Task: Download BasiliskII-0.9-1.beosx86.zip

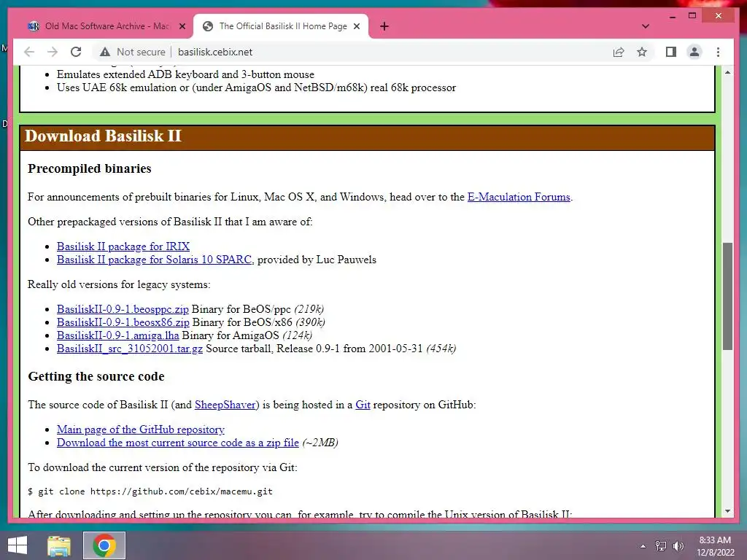Action: 123,322
